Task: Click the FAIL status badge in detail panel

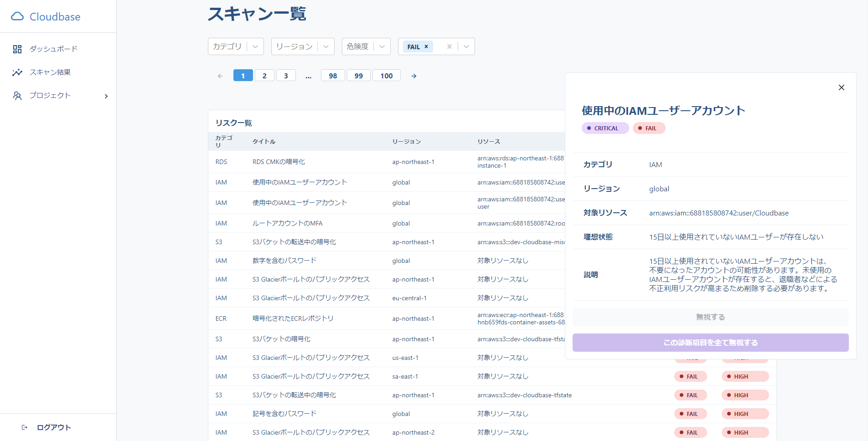Action: coord(649,128)
